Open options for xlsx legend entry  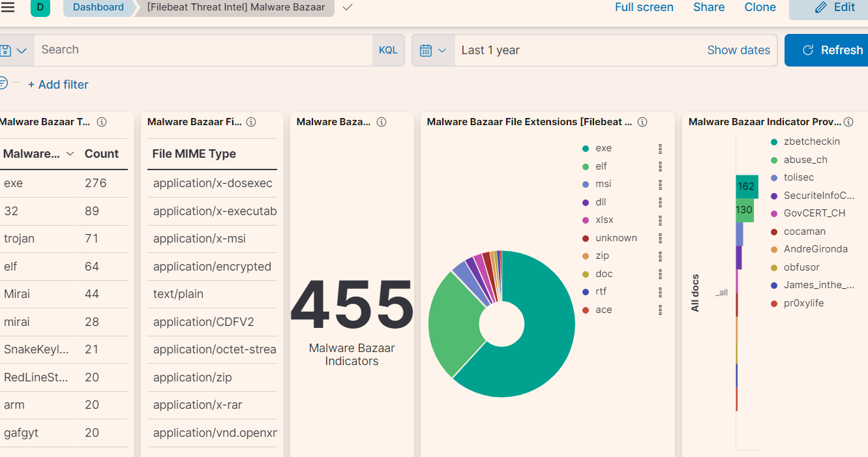pyautogui.click(x=661, y=220)
